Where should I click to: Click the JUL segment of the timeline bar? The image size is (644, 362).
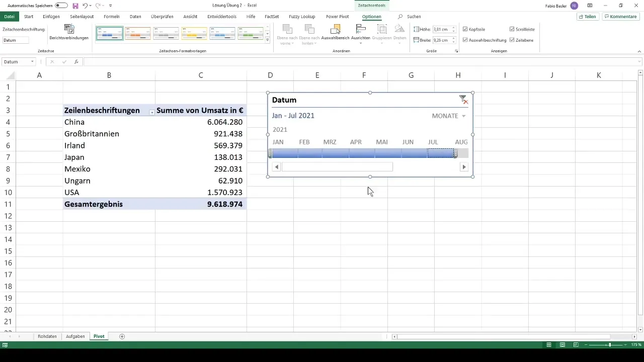441,153
